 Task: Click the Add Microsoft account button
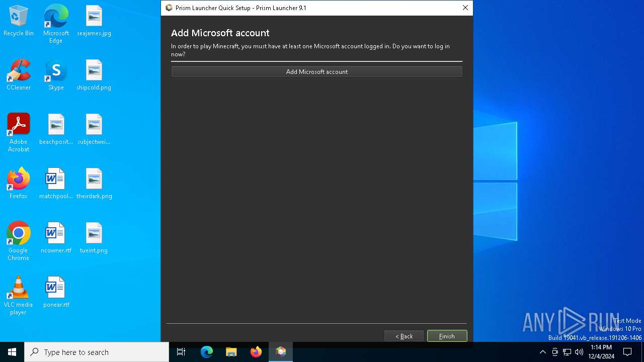pyautogui.click(x=316, y=72)
